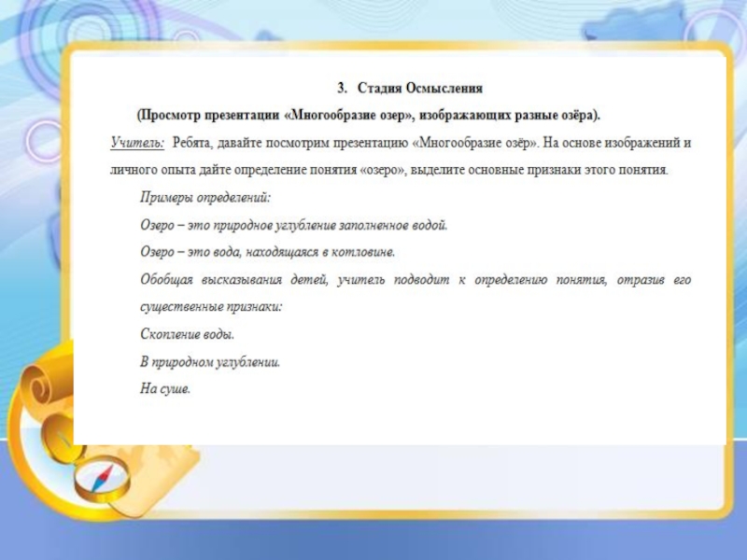Click the line starting "Обобщая высказывания детей"

pos(416,279)
